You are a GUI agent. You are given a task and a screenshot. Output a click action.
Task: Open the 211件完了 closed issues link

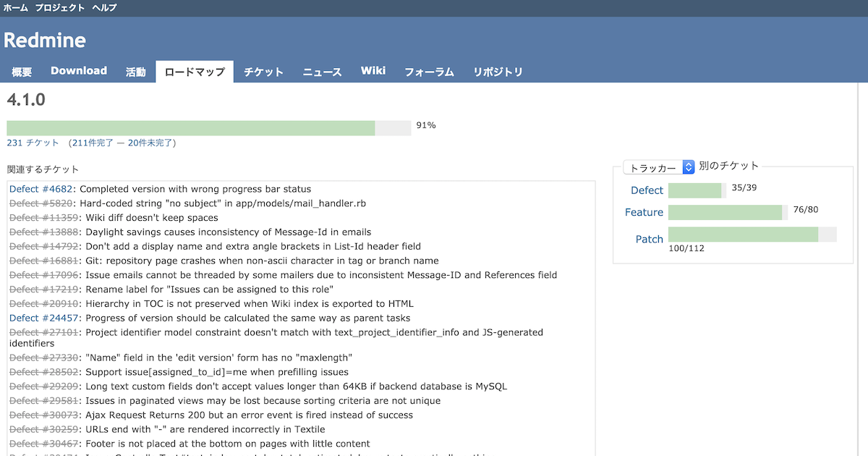coord(93,143)
